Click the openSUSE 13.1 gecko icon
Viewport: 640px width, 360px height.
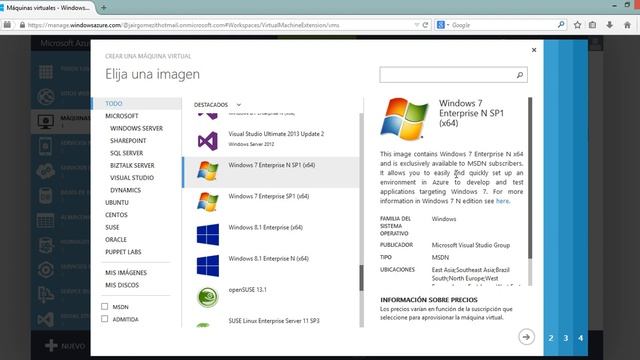pyautogui.click(x=208, y=297)
